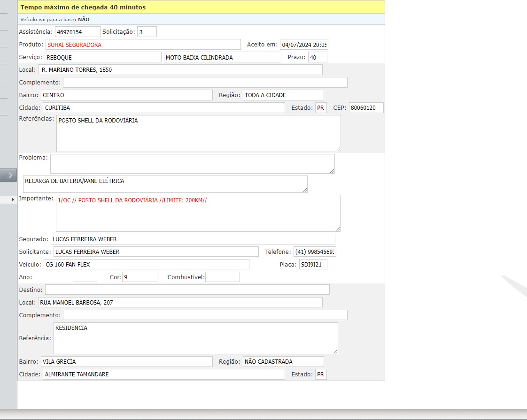Focus the empty Combustível field
527x420 pixels.
(x=223, y=277)
